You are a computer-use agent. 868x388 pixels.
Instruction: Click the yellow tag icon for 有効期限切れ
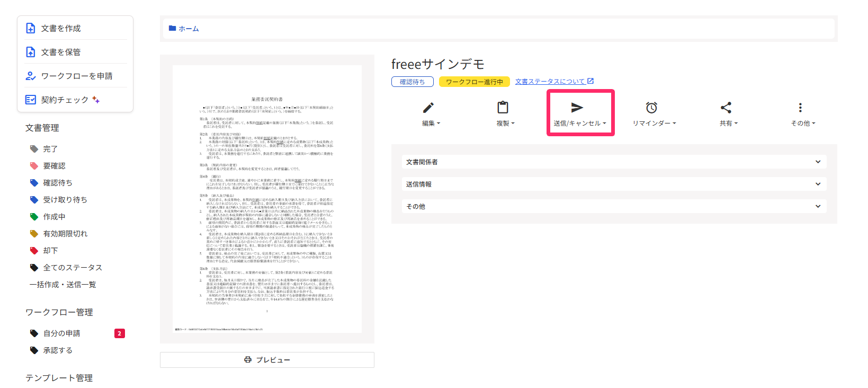(34, 234)
